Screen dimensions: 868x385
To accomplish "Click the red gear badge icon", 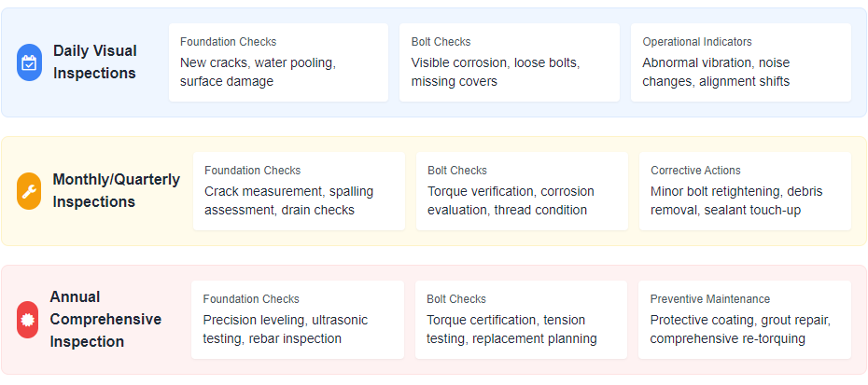I will (28, 320).
